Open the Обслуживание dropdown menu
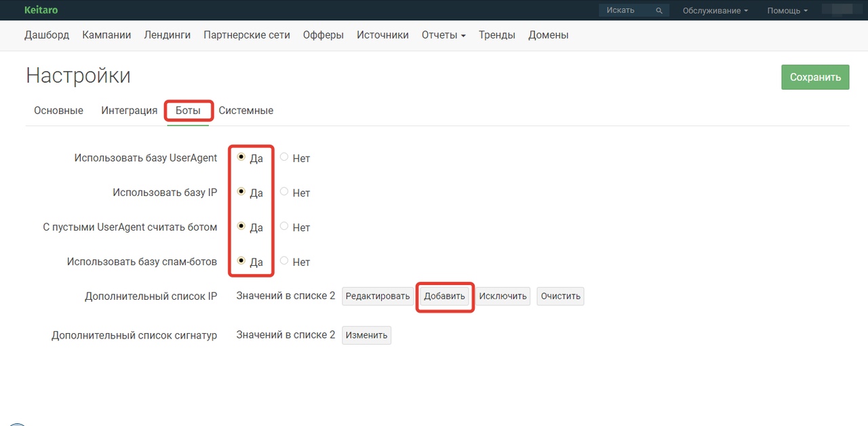 [715, 11]
